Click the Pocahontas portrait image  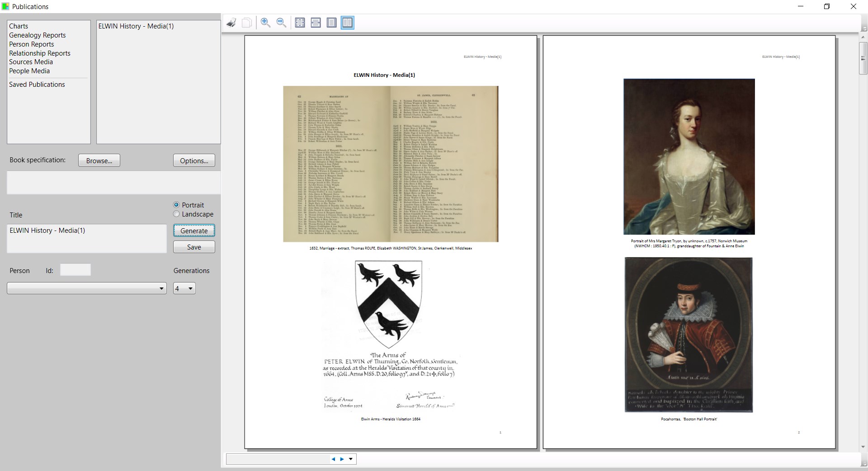[689, 335]
